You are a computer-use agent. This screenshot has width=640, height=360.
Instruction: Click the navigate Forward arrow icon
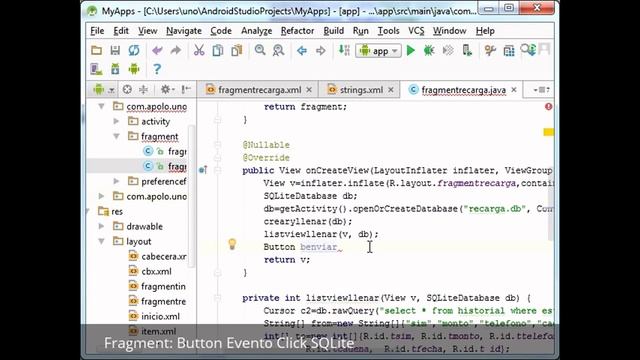(x=321, y=51)
